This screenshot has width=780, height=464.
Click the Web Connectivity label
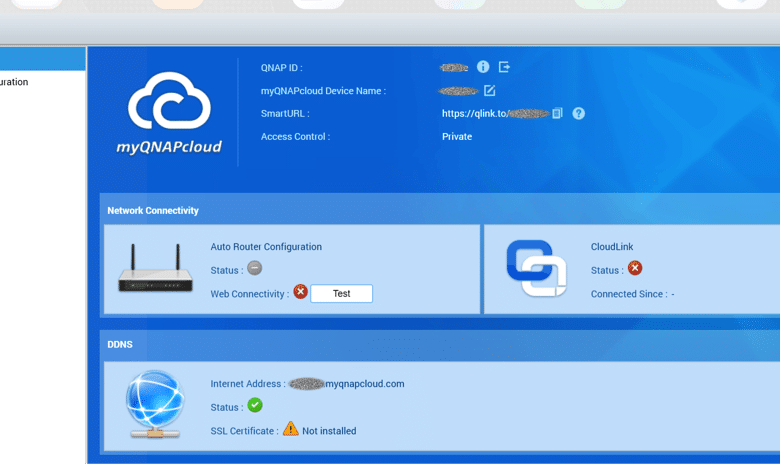point(250,294)
